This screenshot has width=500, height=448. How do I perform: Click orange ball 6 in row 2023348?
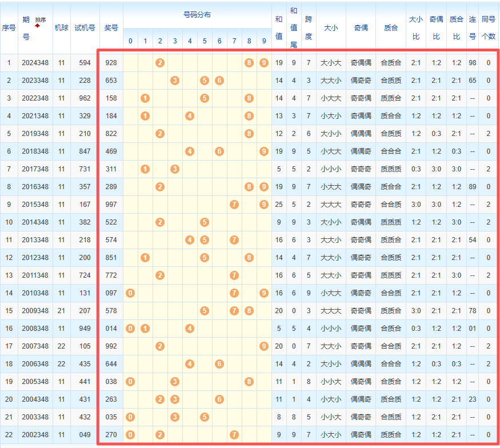point(219,81)
